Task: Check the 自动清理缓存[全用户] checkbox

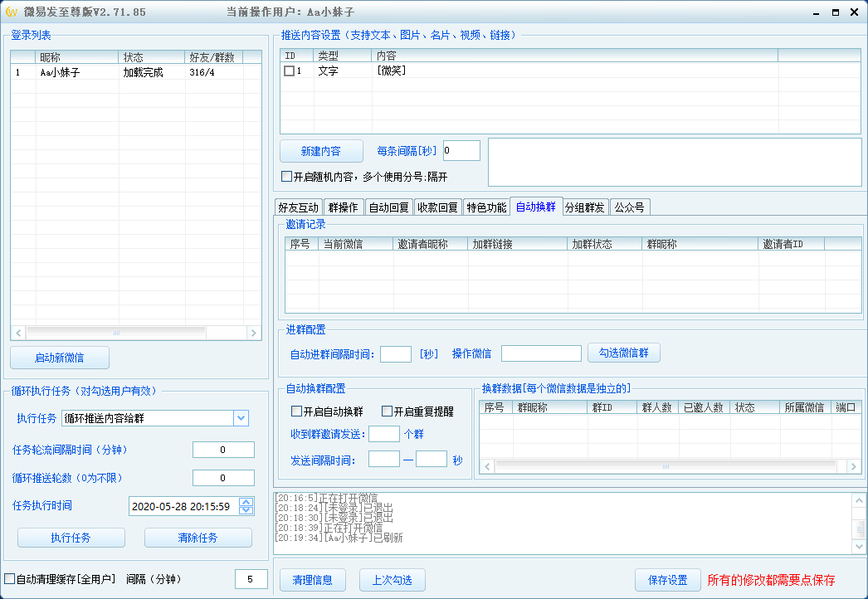Action: pyautogui.click(x=10, y=578)
